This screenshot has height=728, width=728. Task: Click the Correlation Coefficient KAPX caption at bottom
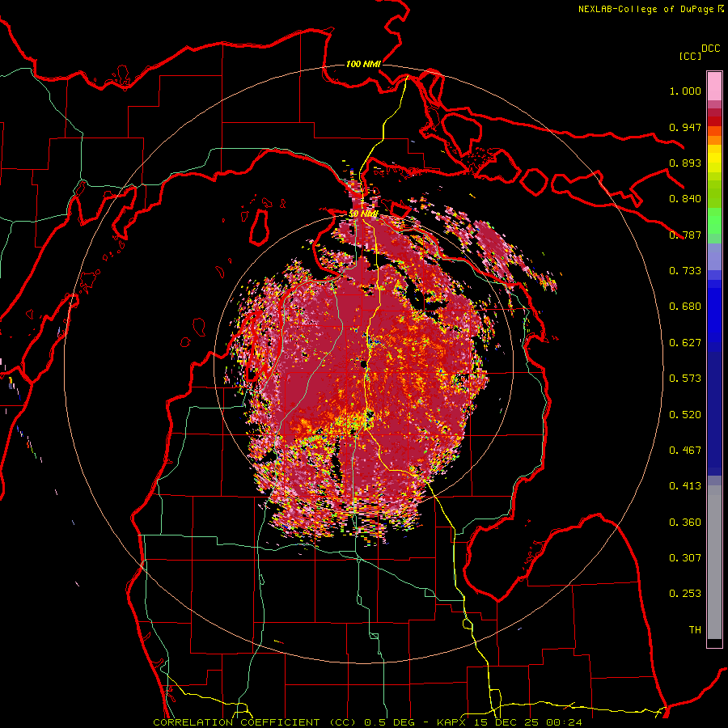click(367, 722)
